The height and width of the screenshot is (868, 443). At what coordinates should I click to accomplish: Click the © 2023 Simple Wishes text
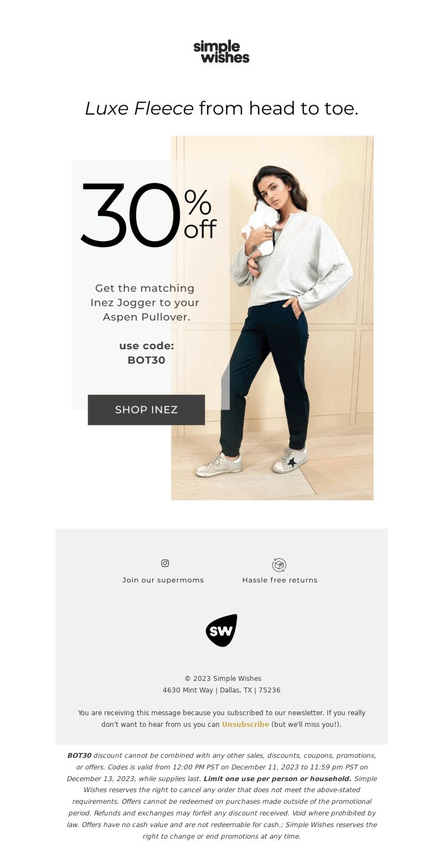(x=223, y=679)
